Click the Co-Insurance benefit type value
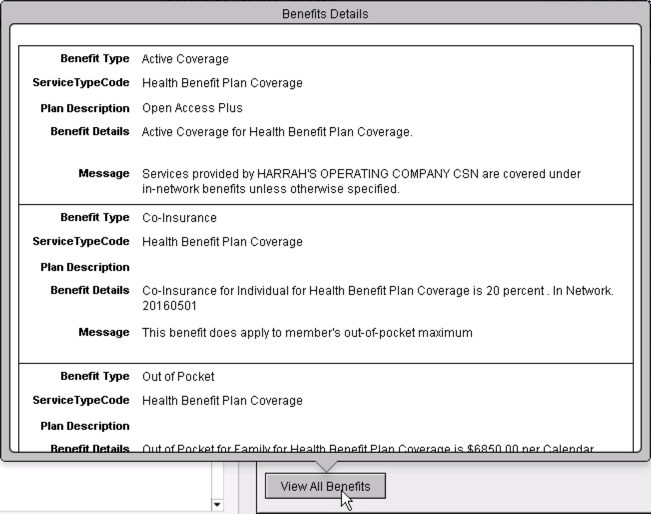Viewport: 651px width, 514px height. pyautogui.click(x=179, y=217)
